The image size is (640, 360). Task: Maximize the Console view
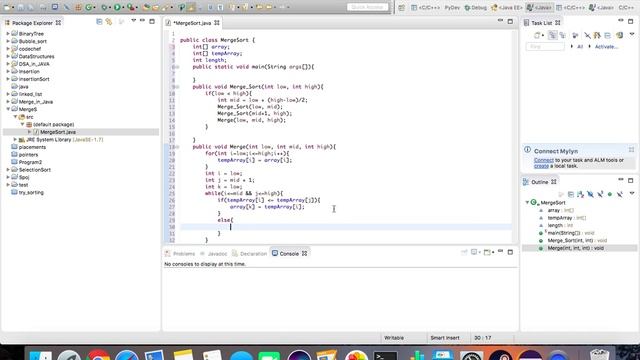[x=510, y=252]
